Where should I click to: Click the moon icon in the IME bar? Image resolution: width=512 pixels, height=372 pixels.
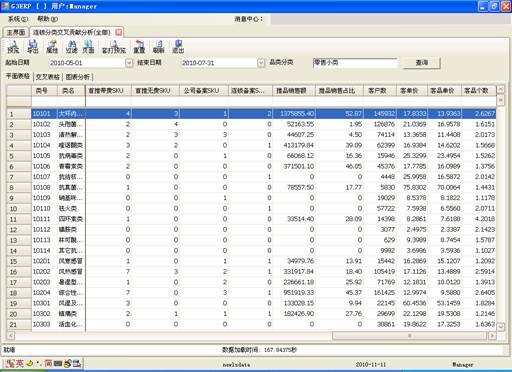point(30,363)
